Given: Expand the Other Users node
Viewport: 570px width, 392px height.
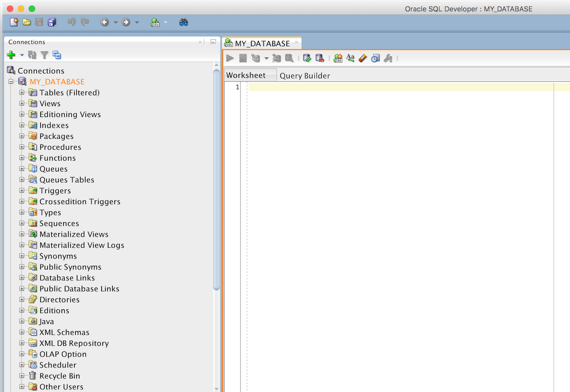Looking at the screenshot, I should [x=22, y=387].
